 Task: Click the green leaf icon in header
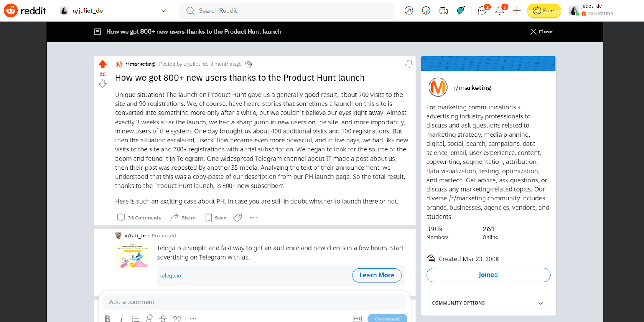point(461,11)
